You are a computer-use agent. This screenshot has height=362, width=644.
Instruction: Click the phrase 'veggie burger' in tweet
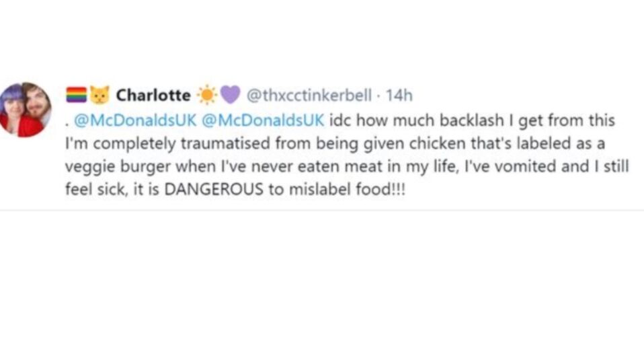pyautogui.click(x=118, y=168)
